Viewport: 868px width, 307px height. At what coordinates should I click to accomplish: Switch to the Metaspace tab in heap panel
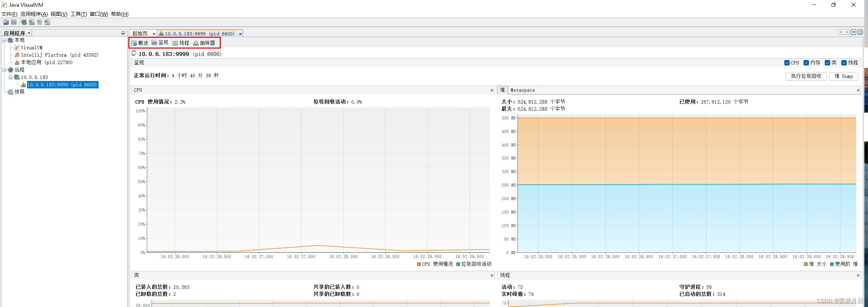[523, 90]
